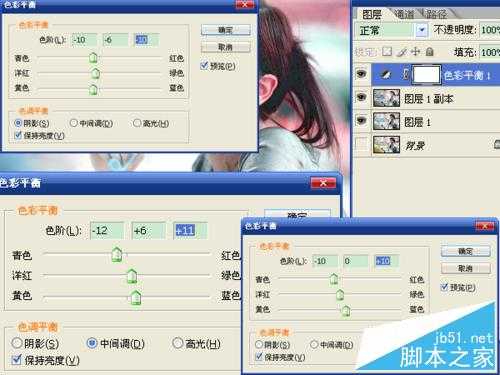This screenshot has width=500, height=375.
Task: Click the 黄色–蓝色 slider handle in -10 -6 dialog
Action: (94, 89)
